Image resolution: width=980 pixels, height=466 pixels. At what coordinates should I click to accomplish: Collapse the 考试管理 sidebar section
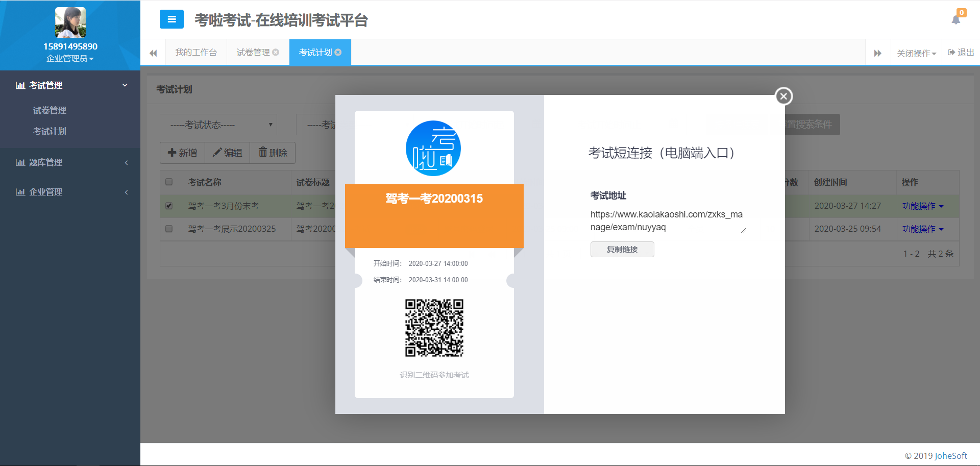pyautogui.click(x=70, y=85)
